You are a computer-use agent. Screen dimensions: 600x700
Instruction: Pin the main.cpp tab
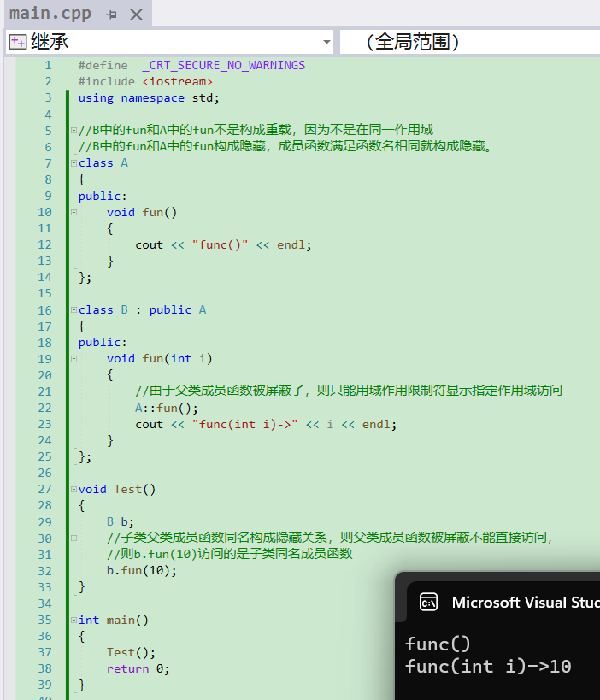click(111, 15)
